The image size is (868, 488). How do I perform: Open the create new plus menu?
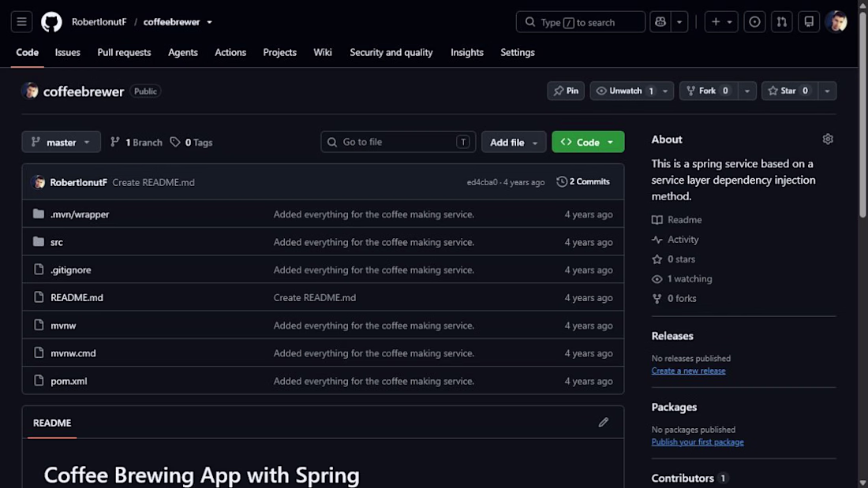tap(720, 22)
